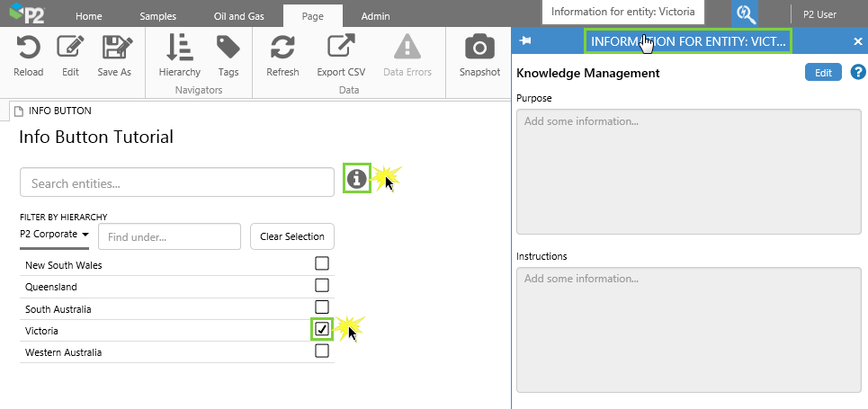Screen dimensions: 868x409
Task: Tick the Western Australia checkbox
Action: coord(322,351)
